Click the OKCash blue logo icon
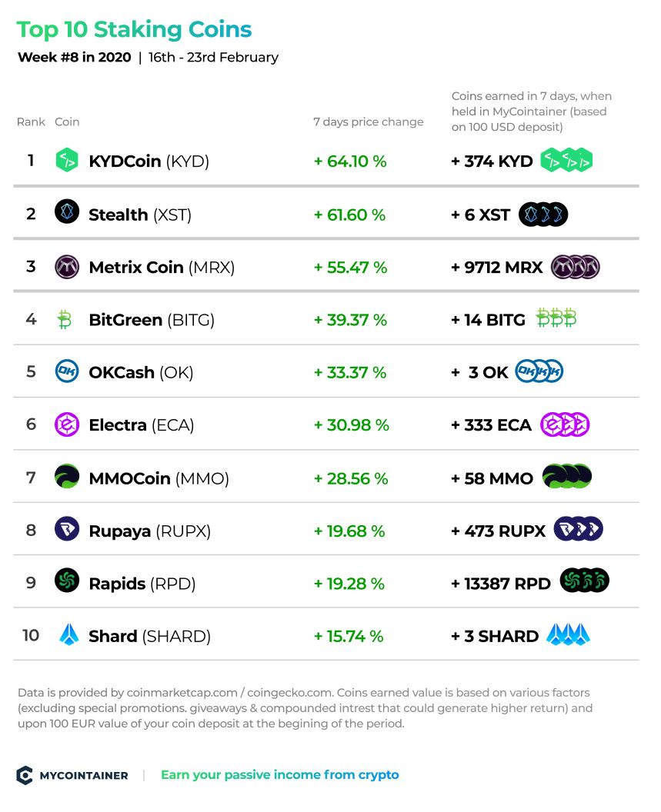The image size is (661, 812). pyautogui.click(x=67, y=371)
